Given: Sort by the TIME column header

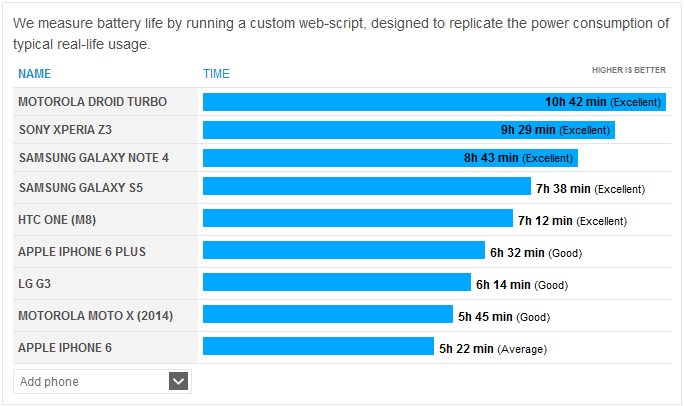Looking at the screenshot, I should click(216, 74).
